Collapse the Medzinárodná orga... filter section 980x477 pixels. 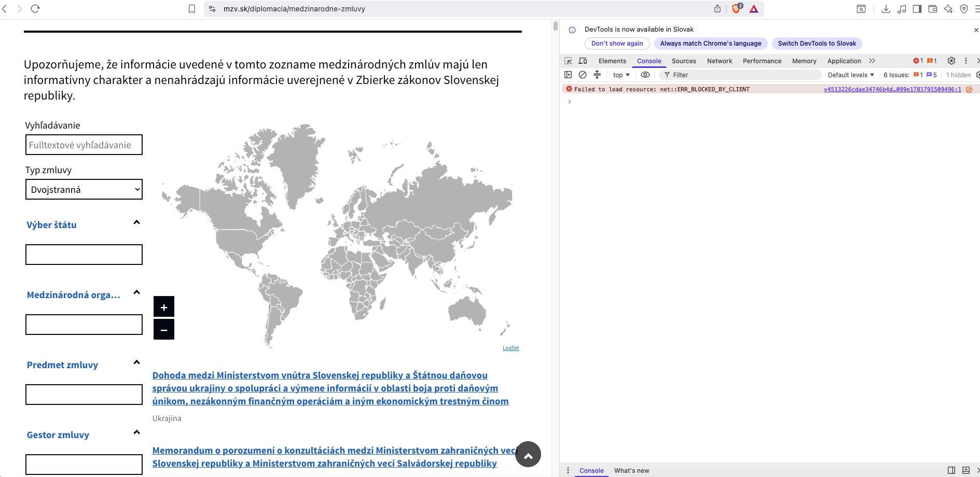tap(136, 292)
